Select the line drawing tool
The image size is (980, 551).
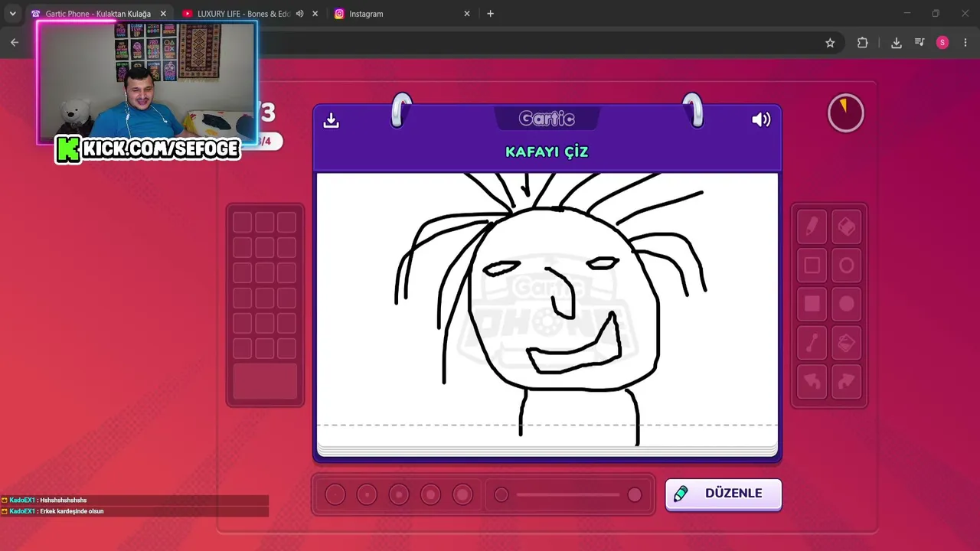click(x=812, y=344)
